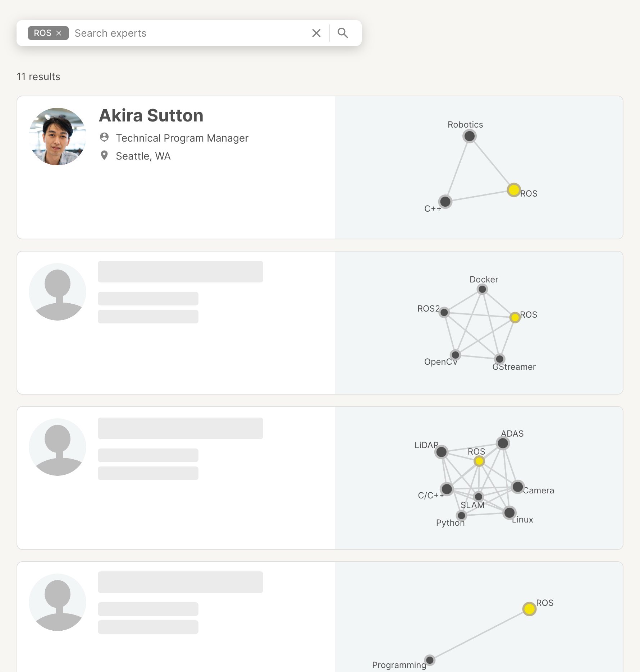The height and width of the screenshot is (672, 640).
Task: Click the Linux skill node
Action: coord(509,512)
